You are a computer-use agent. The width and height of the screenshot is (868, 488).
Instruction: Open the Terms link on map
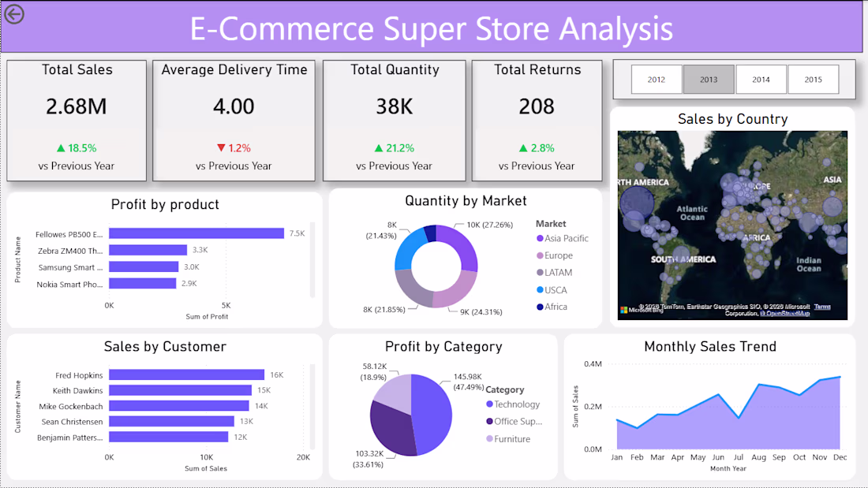click(822, 307)
